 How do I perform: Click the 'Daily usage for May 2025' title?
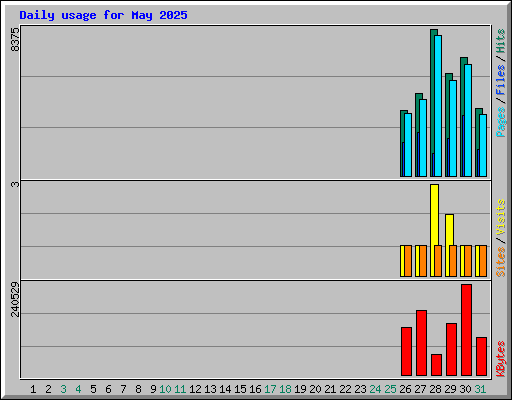[103, 15]
